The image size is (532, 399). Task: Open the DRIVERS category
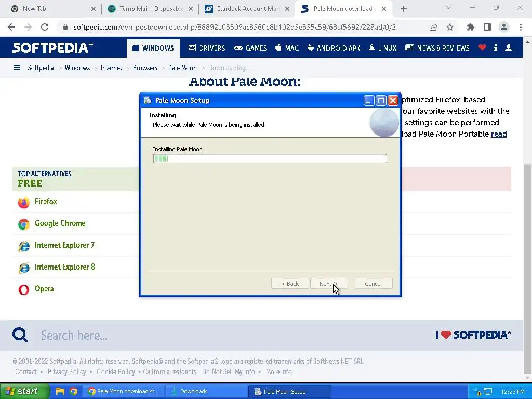[207, 48]
